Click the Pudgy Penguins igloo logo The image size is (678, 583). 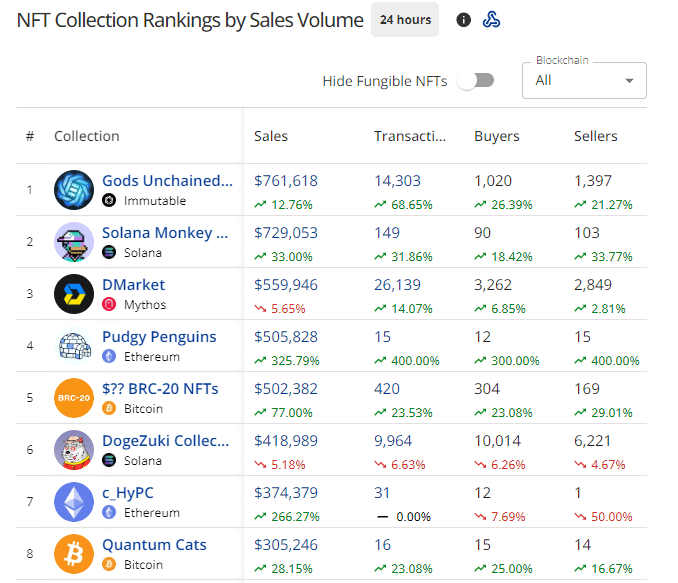74,346
